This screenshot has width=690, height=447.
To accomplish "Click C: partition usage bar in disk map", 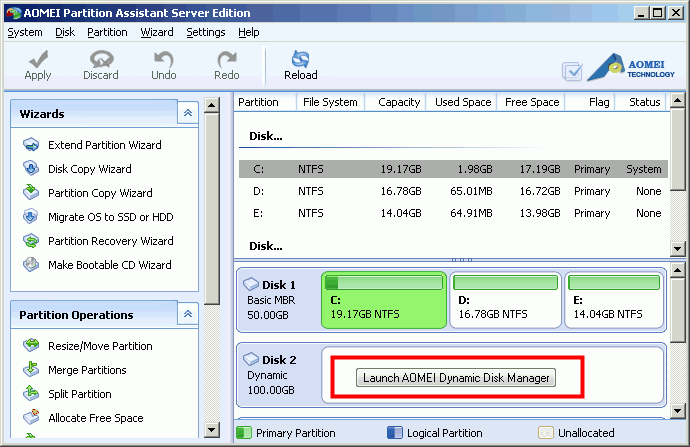I will coord(384,282).
